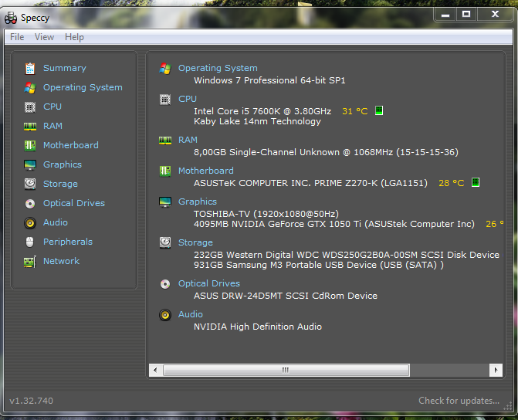This screenshot has width=518, height=420.
Task: Open the Audio heading link in summary
Action: 191,314
